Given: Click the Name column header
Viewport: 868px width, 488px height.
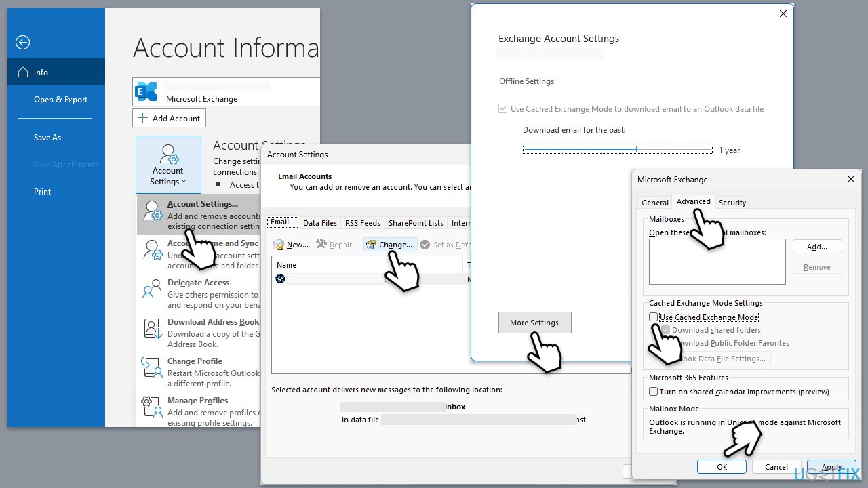Looking at the screenshot, I should pyautogui.click(x=368, y=265).
